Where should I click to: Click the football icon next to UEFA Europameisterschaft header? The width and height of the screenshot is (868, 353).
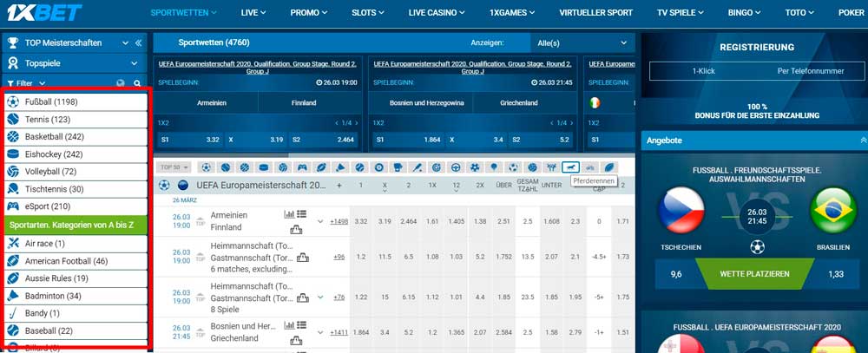tap(164, 186)
